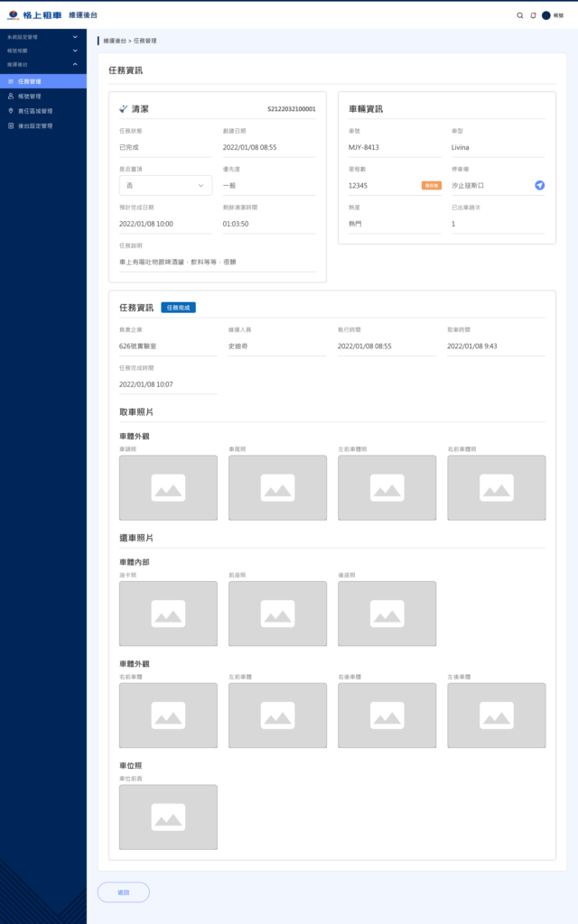The height and width of the screenshot is (924, 578).
Task: Click the blue navigation icon beside 汐止寇斯口
Action: point(539,185)
